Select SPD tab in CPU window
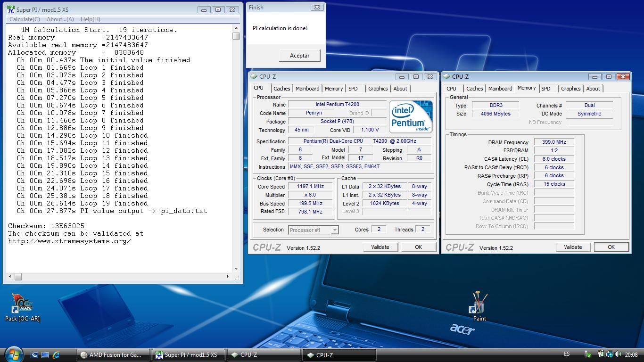The image size is (644, 362). [x=353, y=89]
